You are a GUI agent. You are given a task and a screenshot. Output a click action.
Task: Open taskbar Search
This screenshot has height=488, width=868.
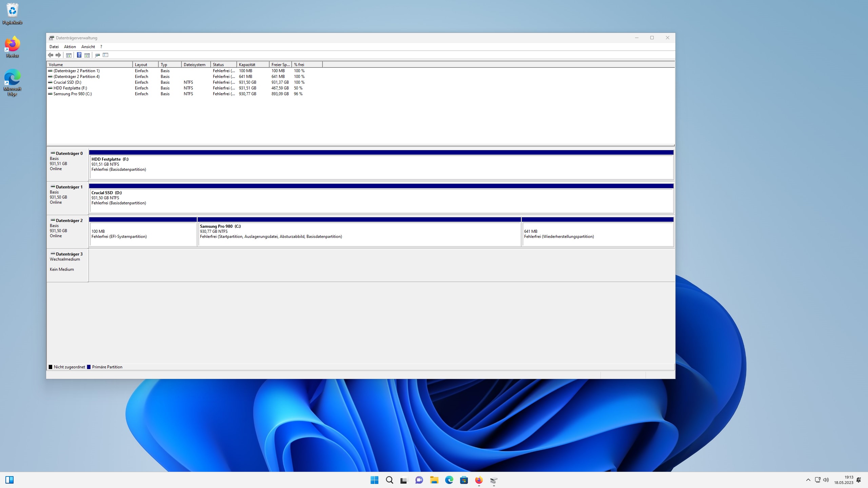[389, 480]
